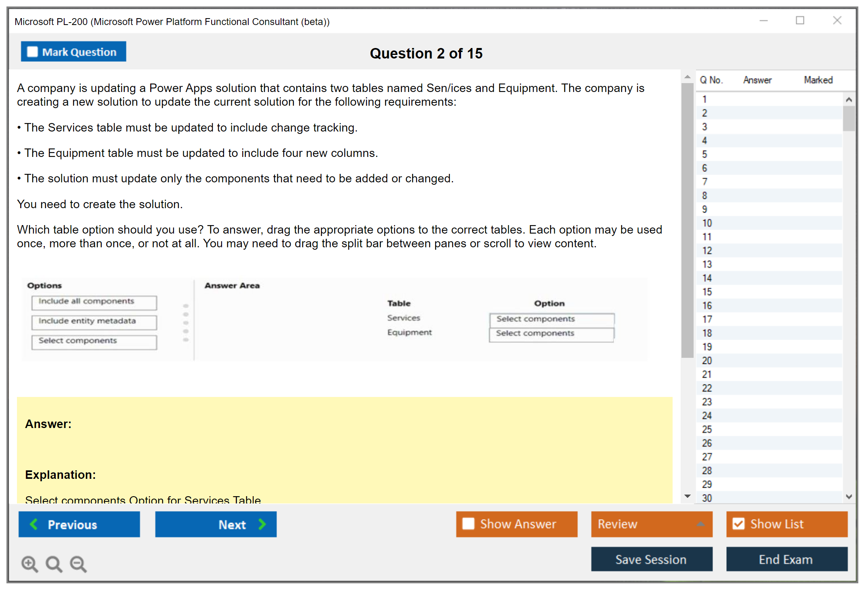Click the green left arrow on Previous
This screenshot has height=593, width=868.
[x=34, y=524]
